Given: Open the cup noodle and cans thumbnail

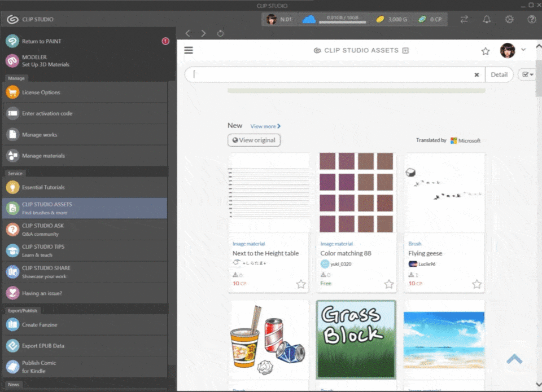Looking at the screenshot, I should click(x=269, y=340).
